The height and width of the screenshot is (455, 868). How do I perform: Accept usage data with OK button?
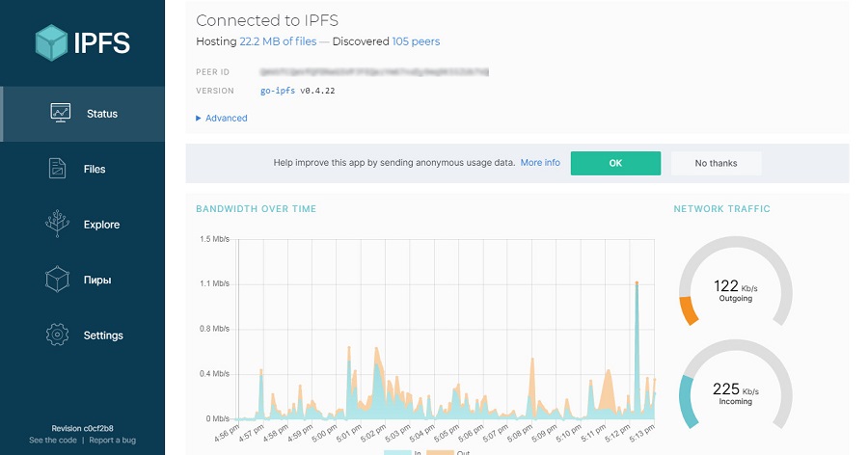(615, 163)
